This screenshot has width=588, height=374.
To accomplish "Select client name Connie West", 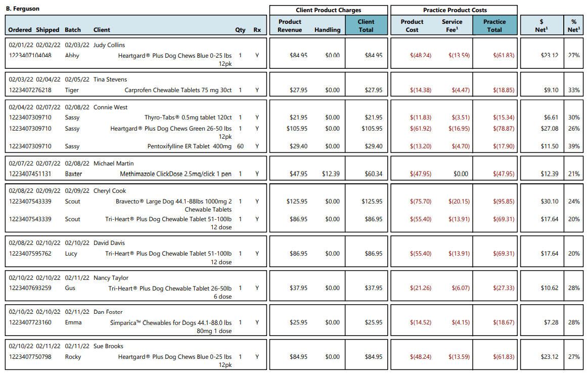I will tap(110, 107).
